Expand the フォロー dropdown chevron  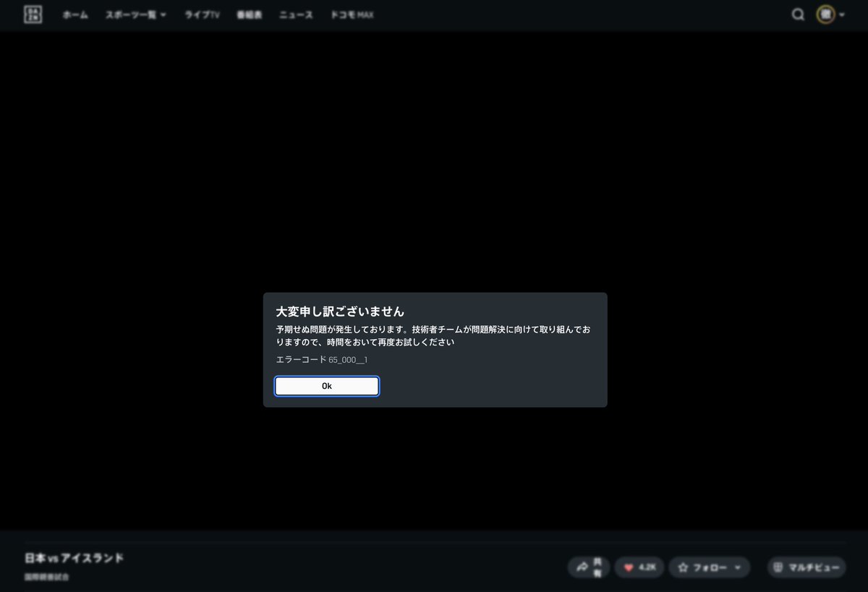pos(738,567)
